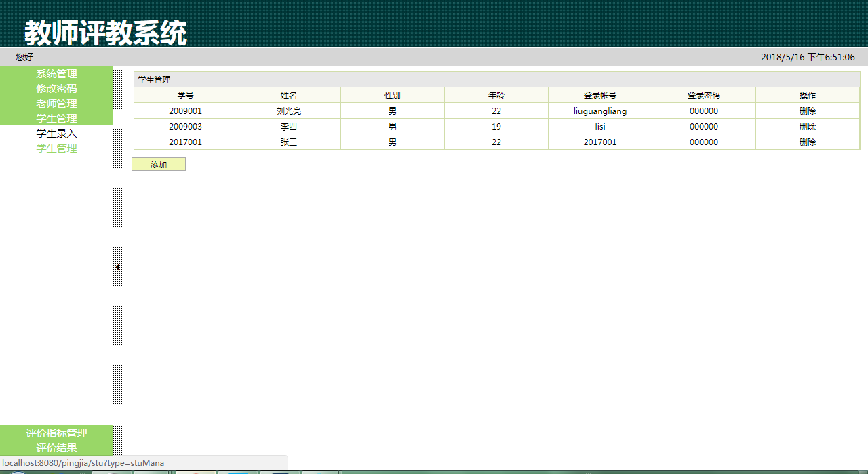Collapse the sidebar using the splitter arrow
Screen dimensions: 868x474
[118, 267]
